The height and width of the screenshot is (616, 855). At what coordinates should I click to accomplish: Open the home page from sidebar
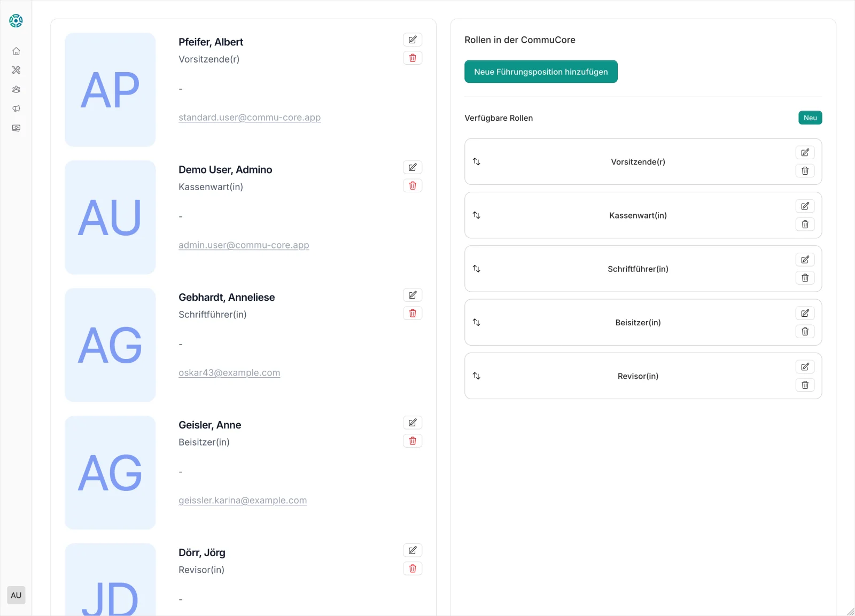[16, 51]
